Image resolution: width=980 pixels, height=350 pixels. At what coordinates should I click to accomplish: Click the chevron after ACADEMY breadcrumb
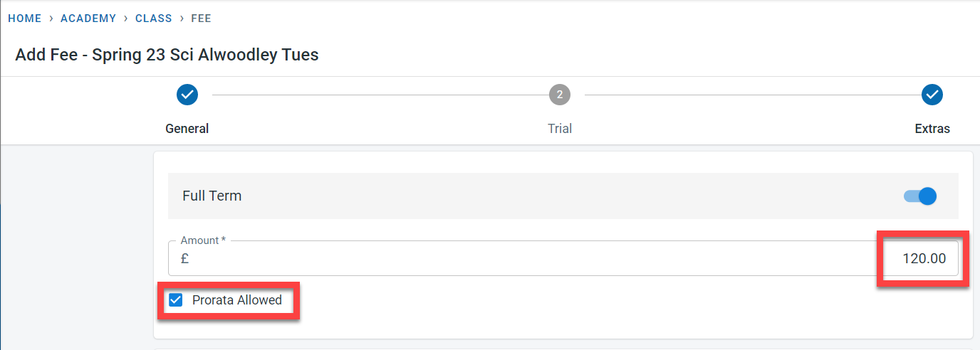(126, 18)
